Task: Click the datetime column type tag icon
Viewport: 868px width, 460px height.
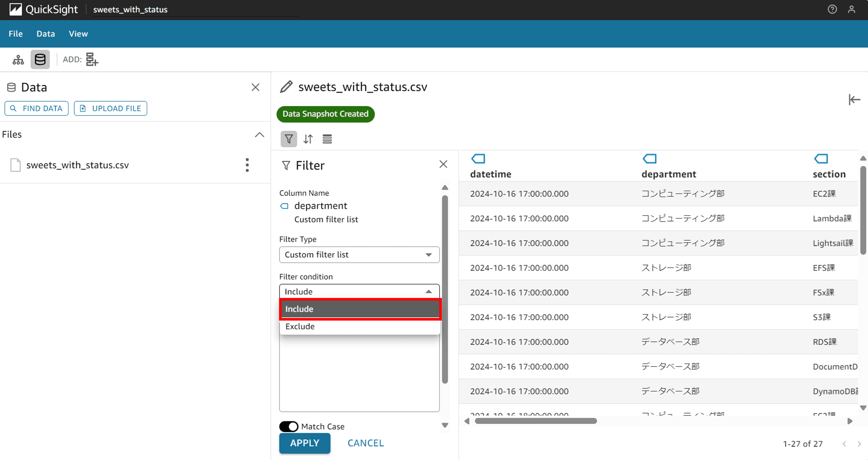Action: [x=478, y=159]
